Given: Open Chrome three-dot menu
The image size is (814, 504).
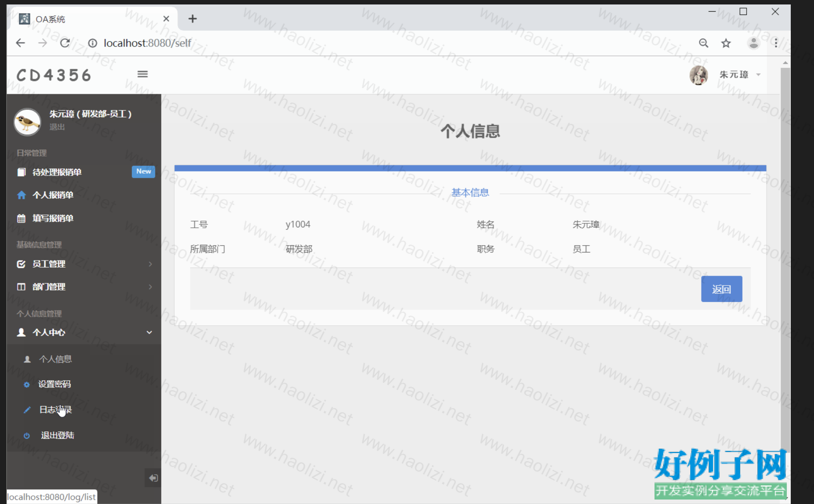Looking at the screenshot, I should (x=776, y=43).
